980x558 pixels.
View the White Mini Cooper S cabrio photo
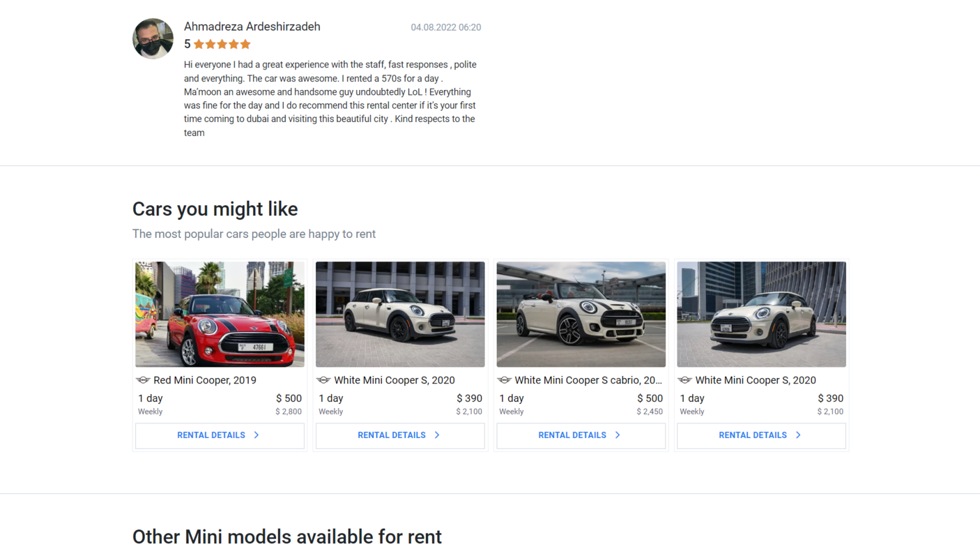click(581, 315)
